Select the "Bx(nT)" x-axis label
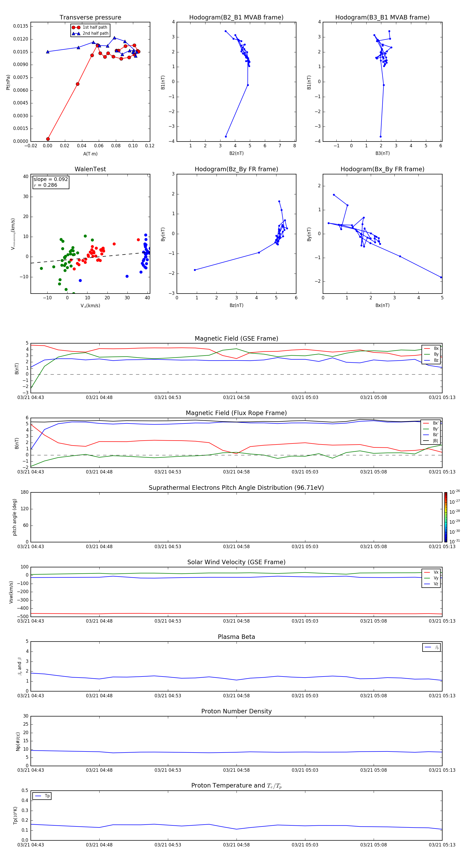Image resolution: width=473 pixels, height=868 pixels. coord(382,305)
